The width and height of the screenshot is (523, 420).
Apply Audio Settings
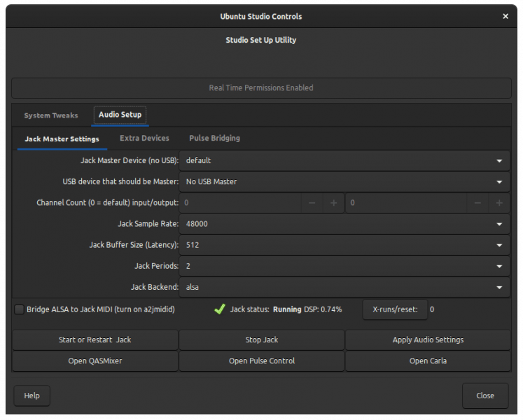428,339
